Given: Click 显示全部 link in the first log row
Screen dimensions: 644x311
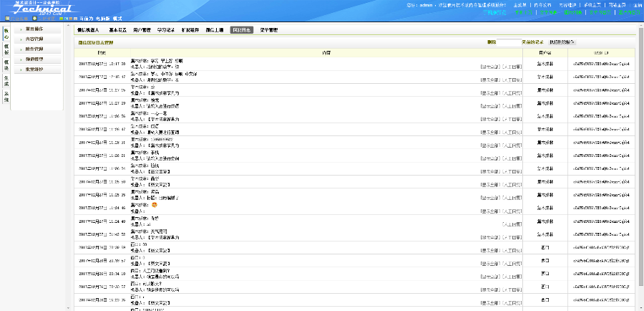Looking at the screenshot, I should click(490, 66).
